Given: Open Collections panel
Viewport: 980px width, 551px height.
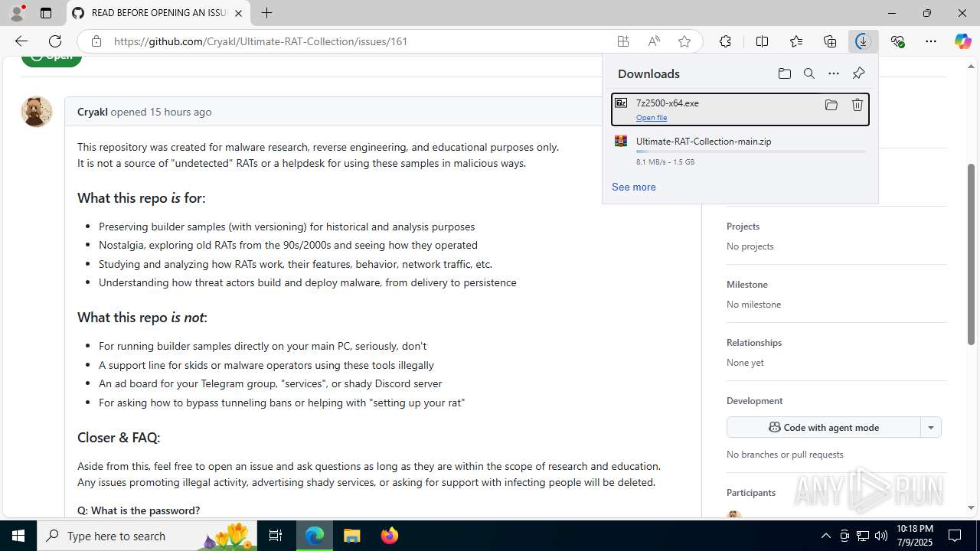Looking at the screenshot, I should [830, 41].
